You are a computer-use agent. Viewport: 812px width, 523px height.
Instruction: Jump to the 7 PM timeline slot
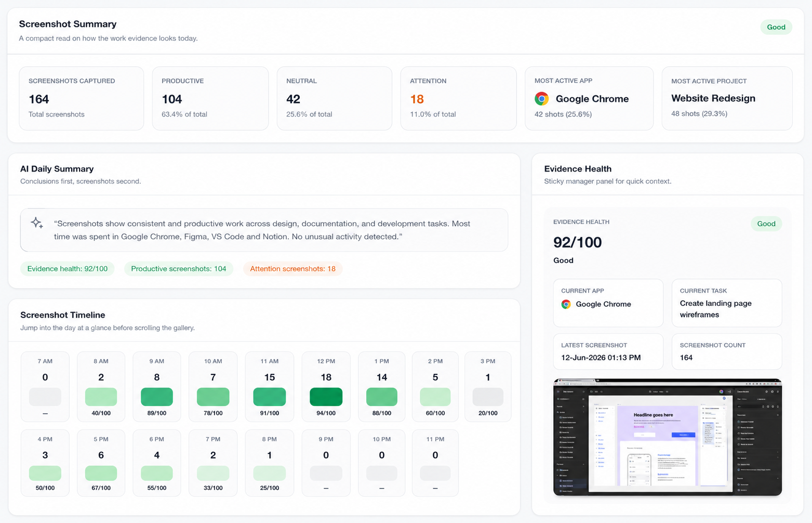click(213, 463)
